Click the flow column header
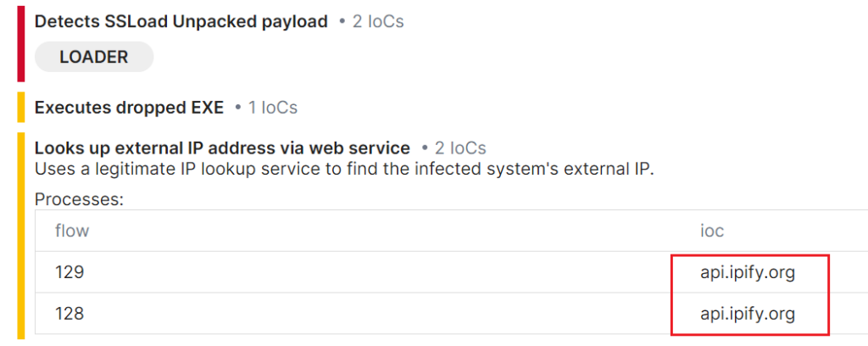Viewport: 868px width, 346px height. (72, 231)
